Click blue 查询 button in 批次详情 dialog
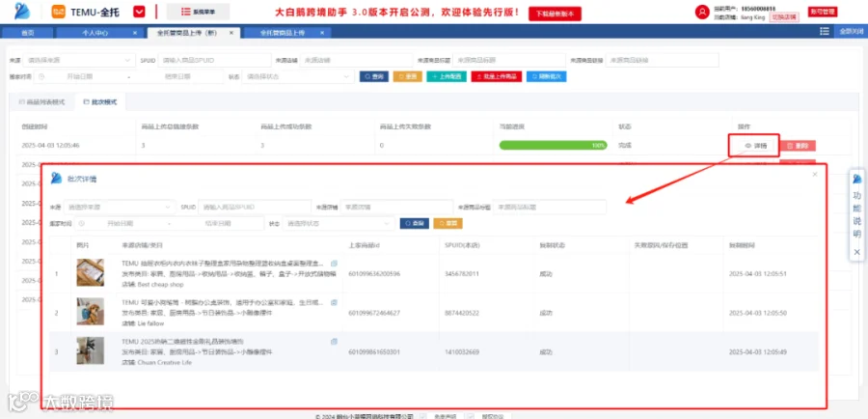 pos(414,223)
